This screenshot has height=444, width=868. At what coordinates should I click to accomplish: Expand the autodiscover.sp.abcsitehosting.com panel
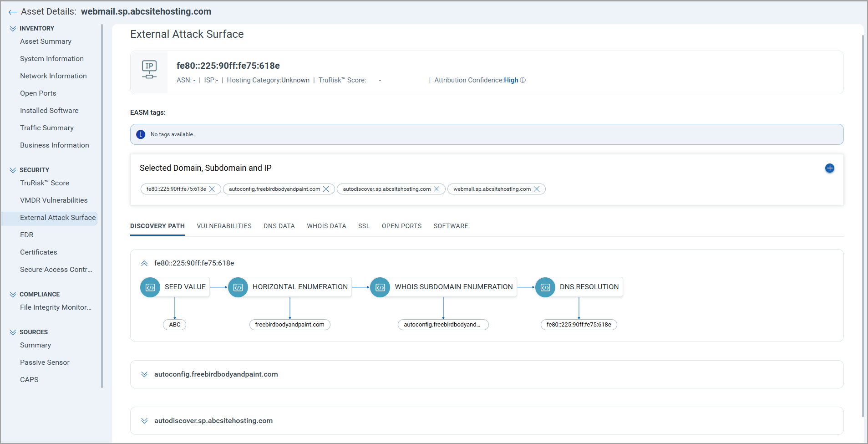click(144, 421)
